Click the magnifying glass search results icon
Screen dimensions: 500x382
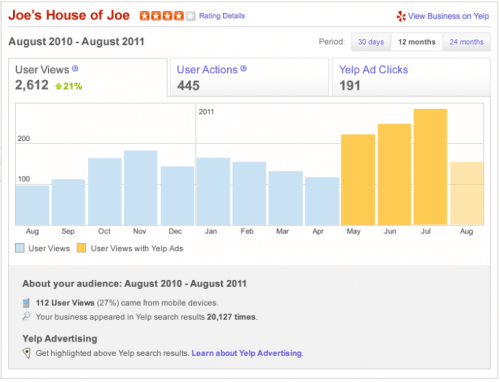(x=26, y=316)
